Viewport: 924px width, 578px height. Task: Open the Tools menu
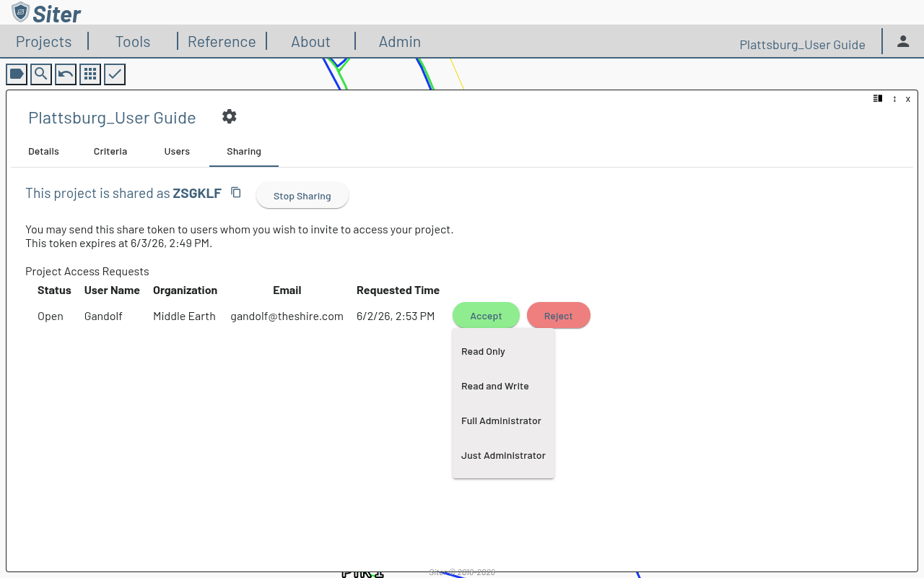pyautogui.click(x=133, y=41)
